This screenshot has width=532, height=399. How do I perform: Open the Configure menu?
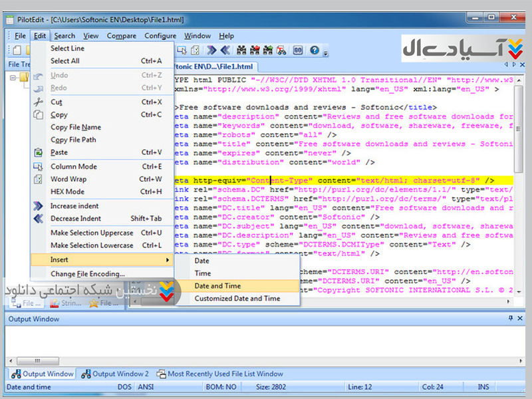[160, 36]
